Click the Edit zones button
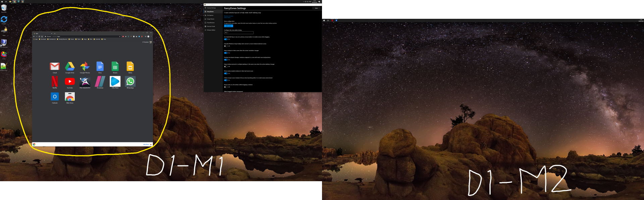Image resolution: width=644 pixels, height=200 pixels. click(228, 26)
